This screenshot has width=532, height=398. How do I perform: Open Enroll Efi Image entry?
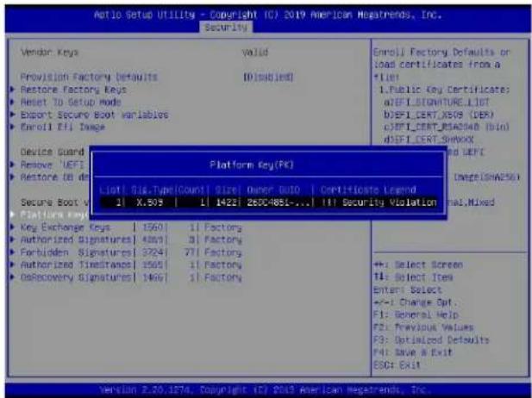63,127
